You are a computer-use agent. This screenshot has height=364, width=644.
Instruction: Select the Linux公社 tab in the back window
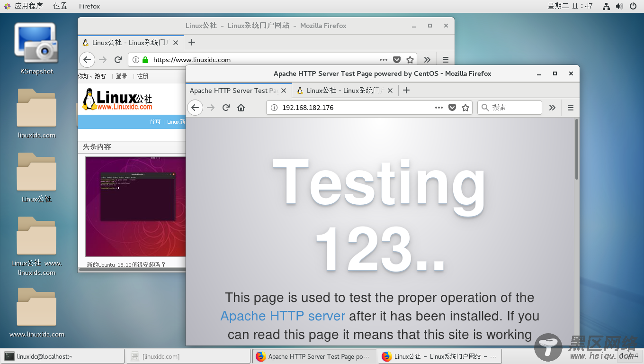point(130,43)
